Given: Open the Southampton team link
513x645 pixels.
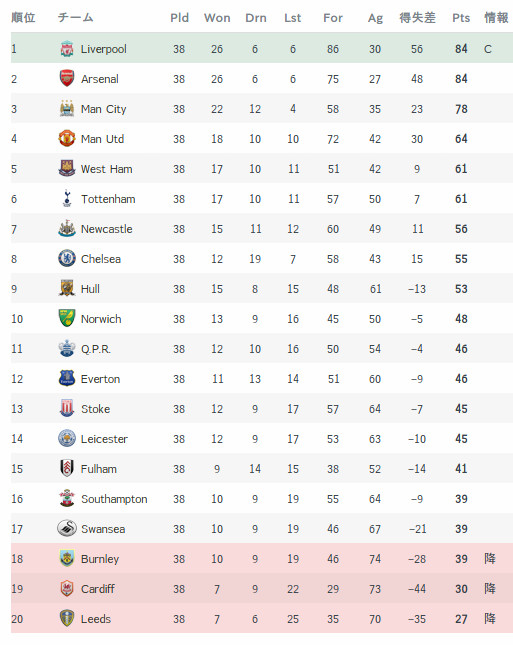Looking at the screenshot, I should 114,499.
